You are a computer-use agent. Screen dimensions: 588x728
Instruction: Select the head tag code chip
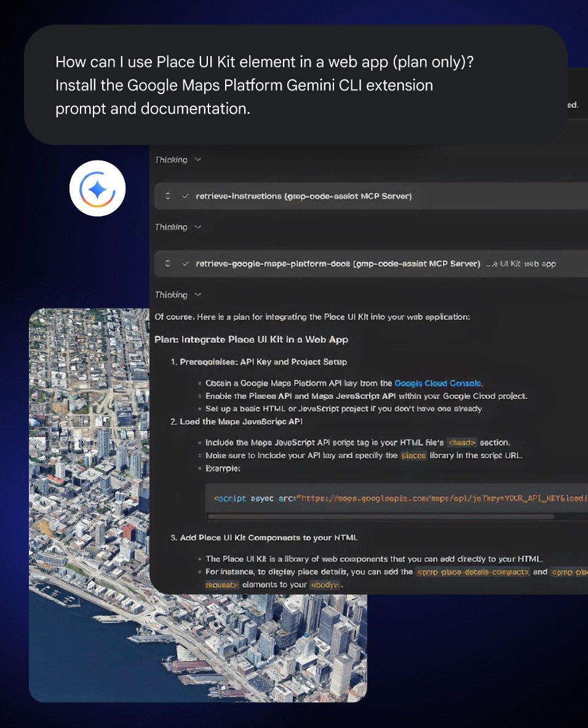462,442
